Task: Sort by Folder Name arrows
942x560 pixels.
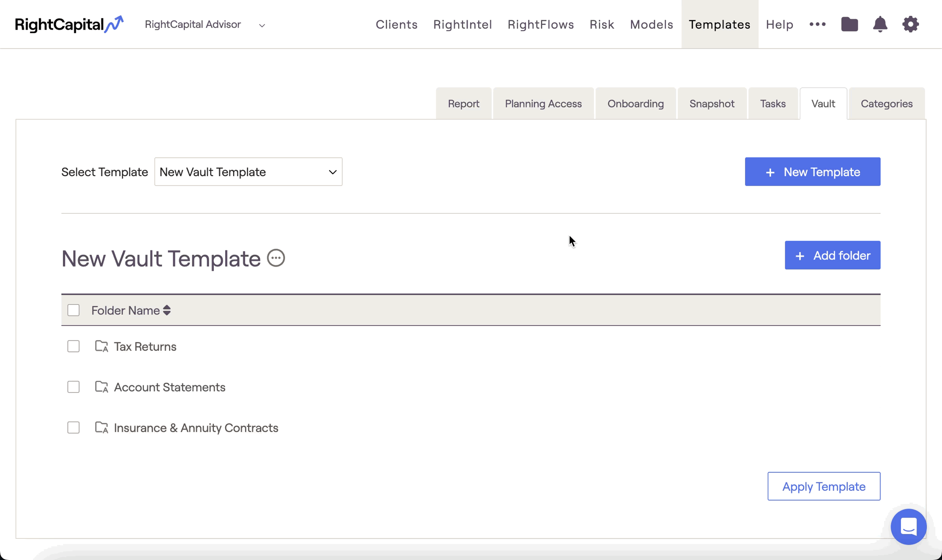Action: (167, 310)
